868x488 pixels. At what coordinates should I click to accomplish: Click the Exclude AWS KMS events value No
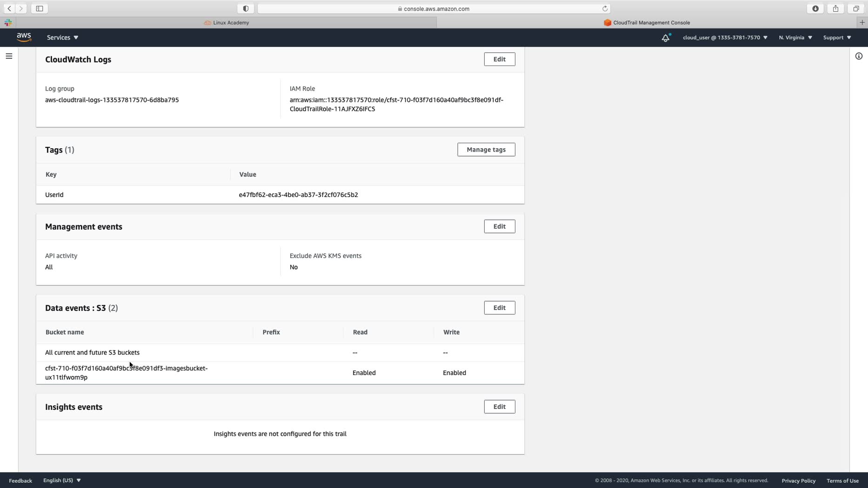pos(294,267)
